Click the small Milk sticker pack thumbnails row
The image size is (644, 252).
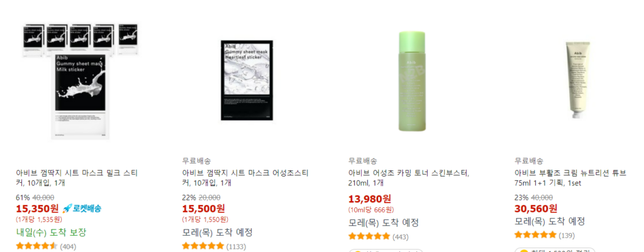(80, 38)
